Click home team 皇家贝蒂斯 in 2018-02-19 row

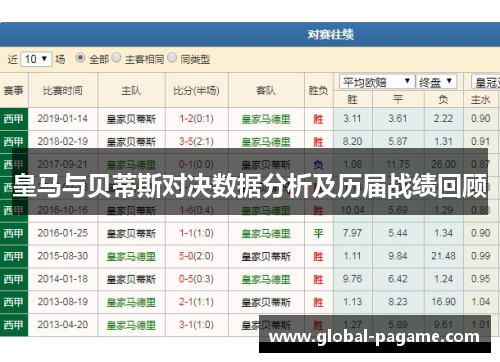click(x=131, y=142)
